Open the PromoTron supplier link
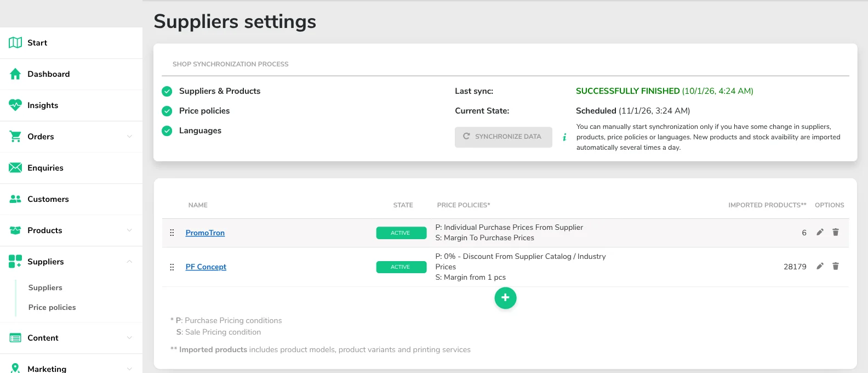Image resolution: width=868 pixels, height=373 pixels. pos(205,233)
